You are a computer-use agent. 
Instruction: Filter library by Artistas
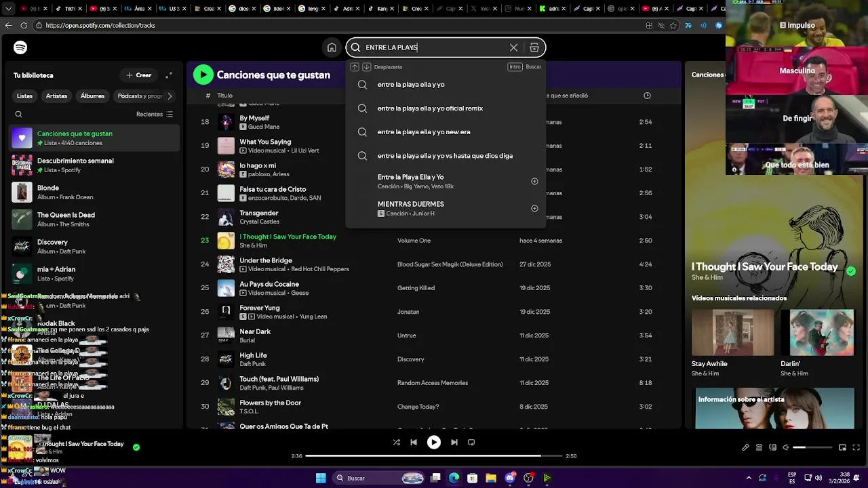click(x=56, y=96)
